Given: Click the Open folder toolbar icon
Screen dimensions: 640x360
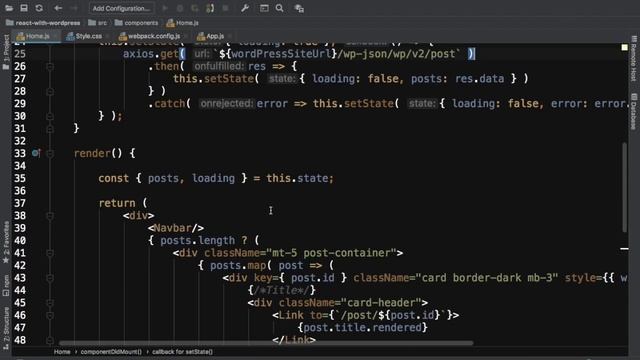Looking at the screenshot, I should 9,8.
